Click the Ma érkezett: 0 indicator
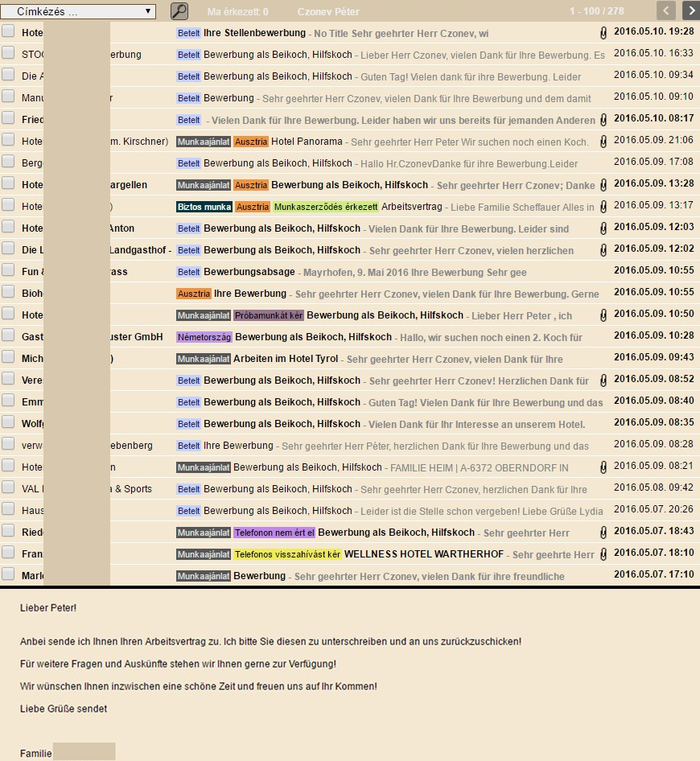Viewport: 700px width, 761px height. pos(238,11)
